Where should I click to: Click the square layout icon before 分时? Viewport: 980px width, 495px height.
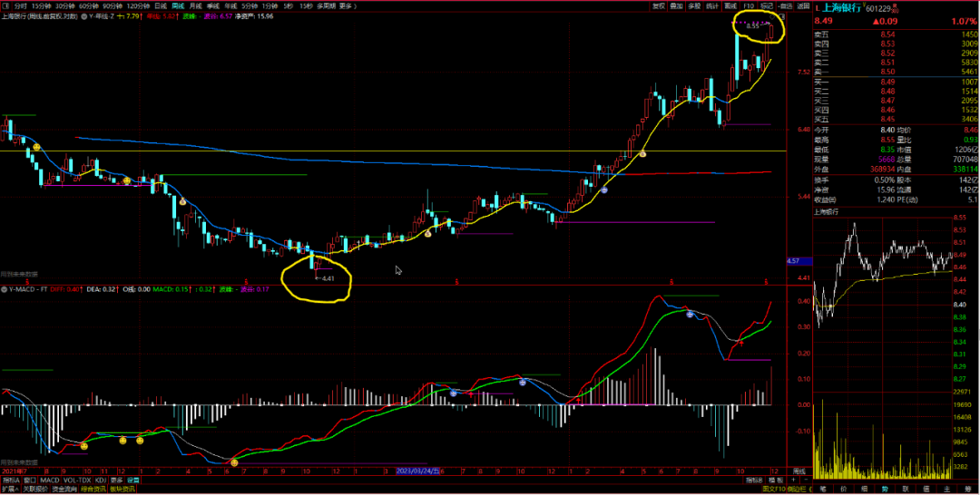pos(6,5)
